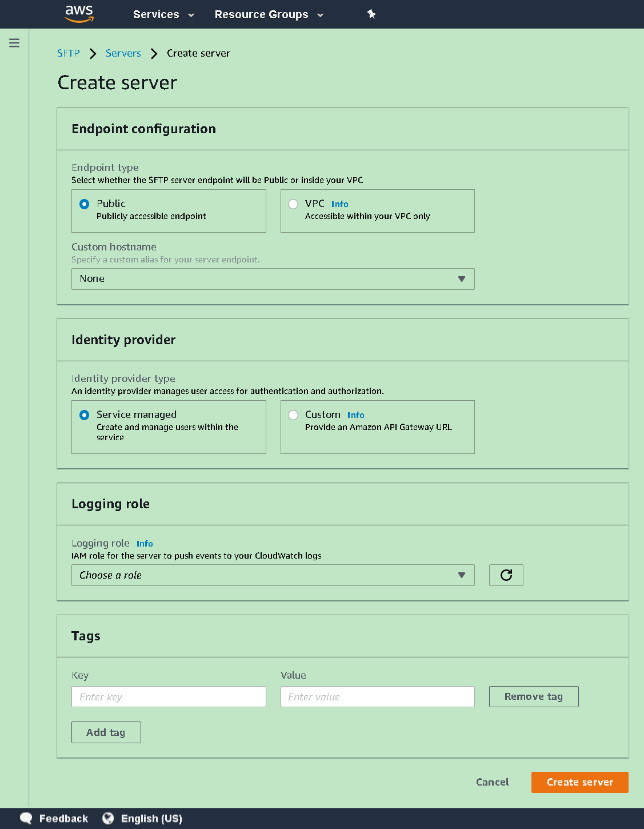Click the globe icon next to English (US)

[x=107, y=818]
